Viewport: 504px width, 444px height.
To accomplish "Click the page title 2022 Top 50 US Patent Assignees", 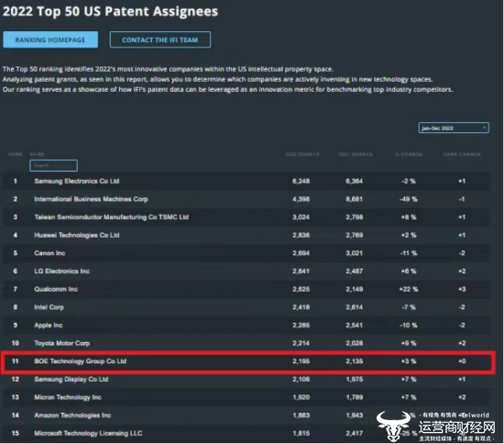I will [x=110, y=11].
